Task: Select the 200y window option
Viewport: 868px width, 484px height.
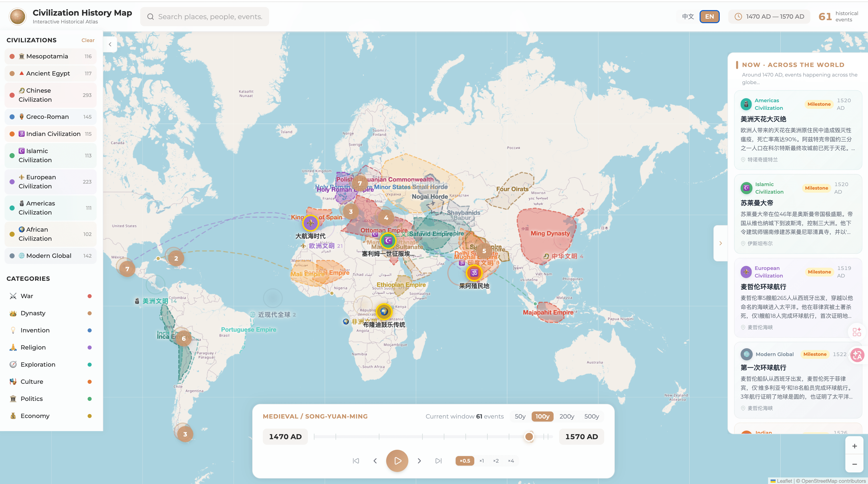Action: 566,416
